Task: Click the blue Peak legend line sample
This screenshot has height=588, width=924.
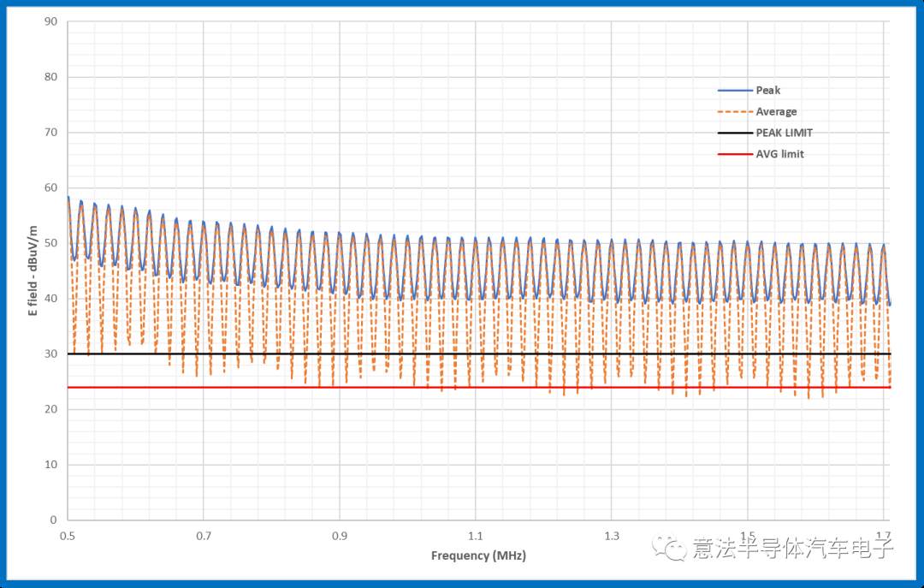Action: tap(734, 91)
